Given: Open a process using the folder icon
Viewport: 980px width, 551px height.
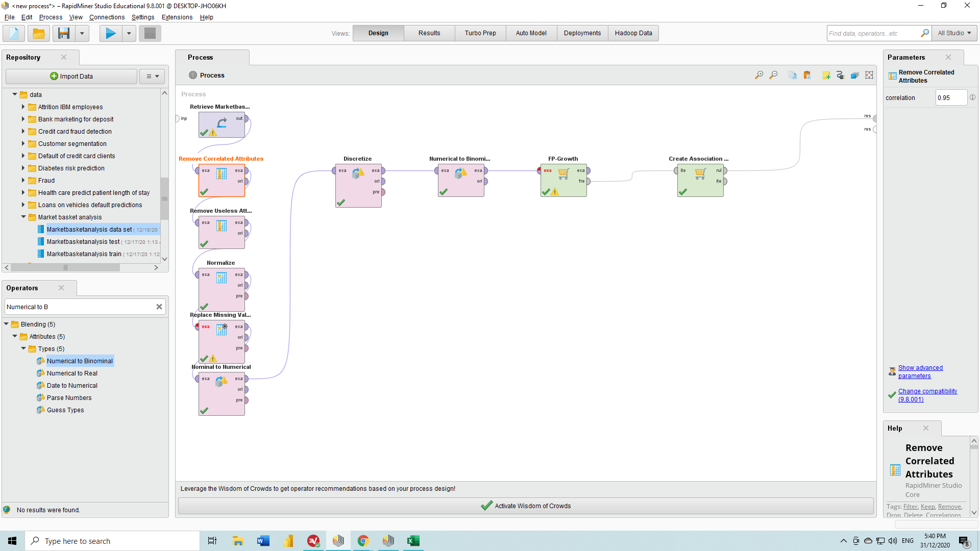Looking at the screenshot, I should pos(38,34).
